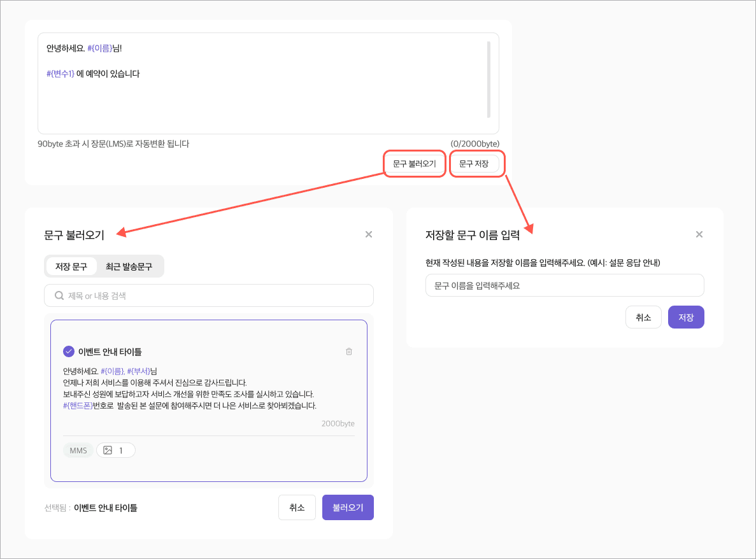The width and height of the screenshot is (756, 559).
Task: Click the MMS tag on the card
Action: (x=78, y=450)
